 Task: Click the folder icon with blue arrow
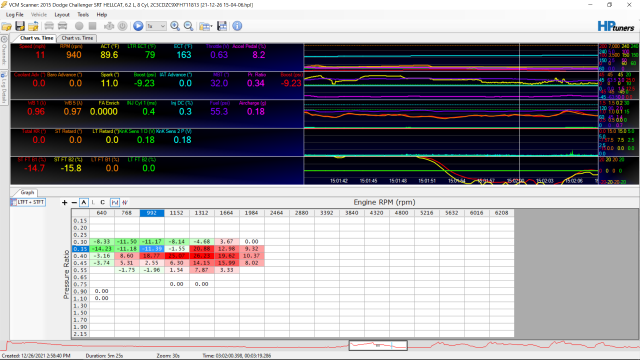tap(33, 26)
